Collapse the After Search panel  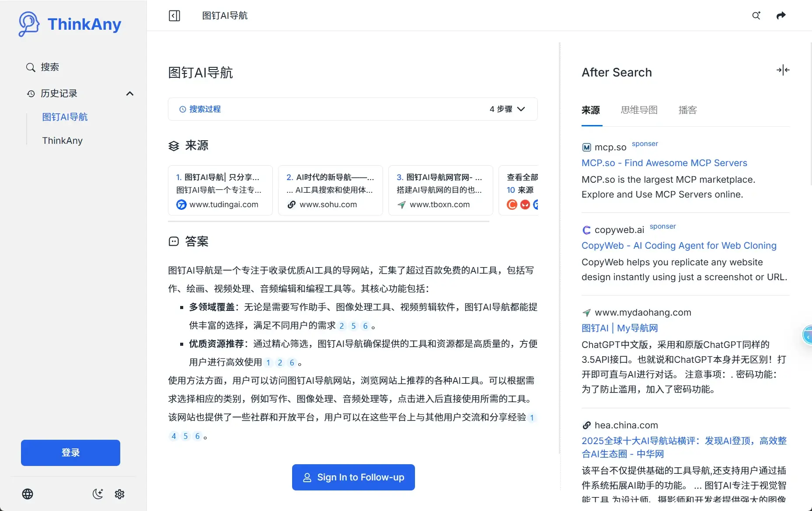coord(783,70)
